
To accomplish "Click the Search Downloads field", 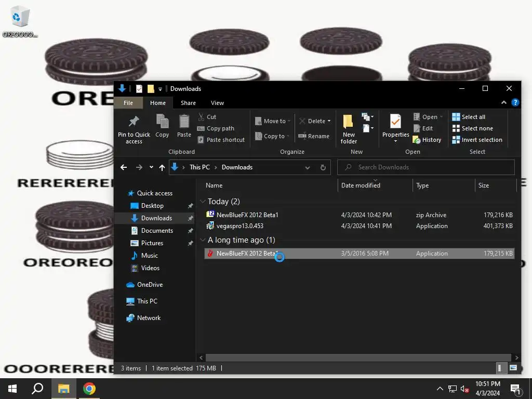I will [426, 167].
